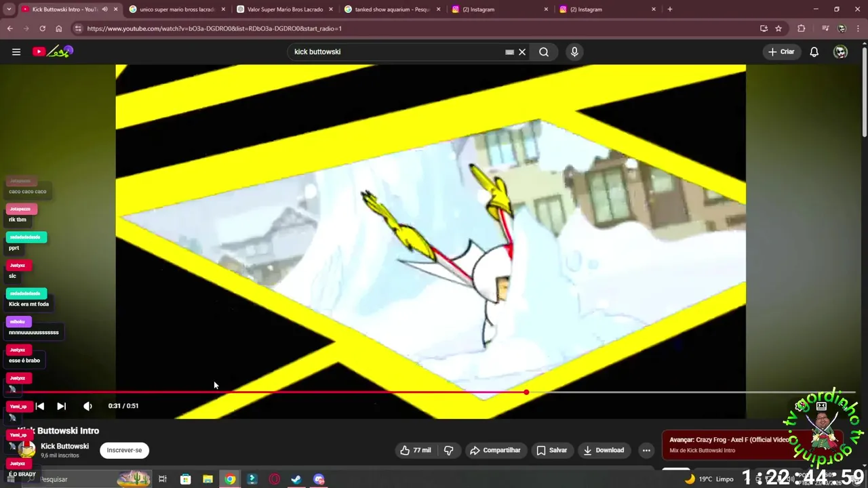The width and height of the screenshot is (868, 488).
Task: Click the progress bar scrubber dot
Action: click(526, 392)
